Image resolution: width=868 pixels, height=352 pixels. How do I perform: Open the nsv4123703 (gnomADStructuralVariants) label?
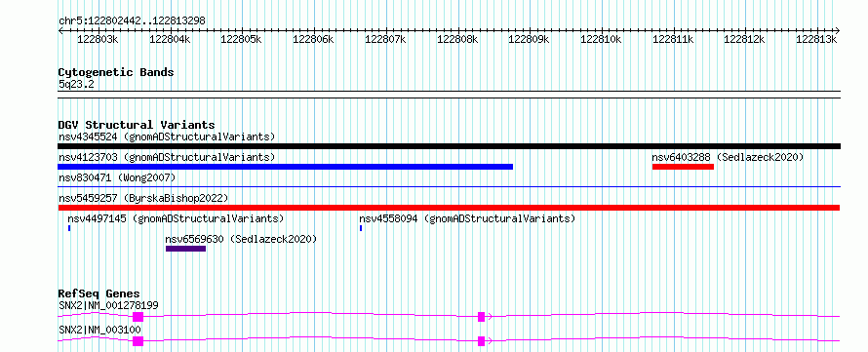167,157
